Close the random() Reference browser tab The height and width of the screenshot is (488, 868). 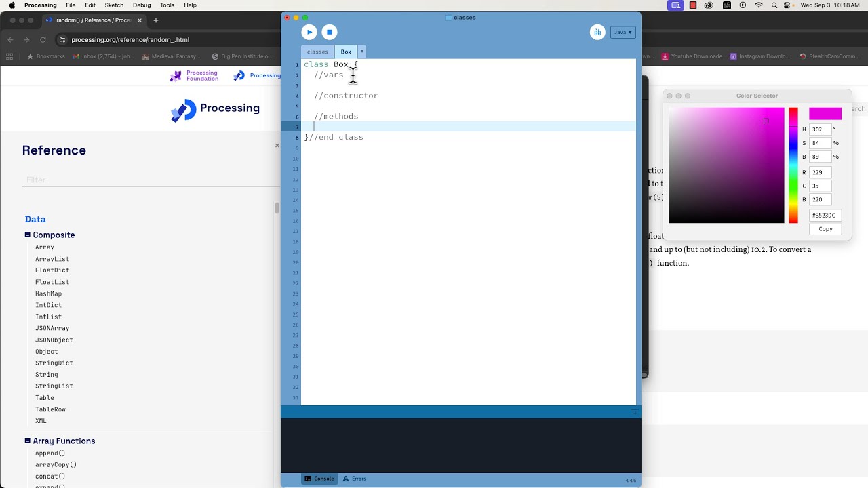tap(138, 20)
